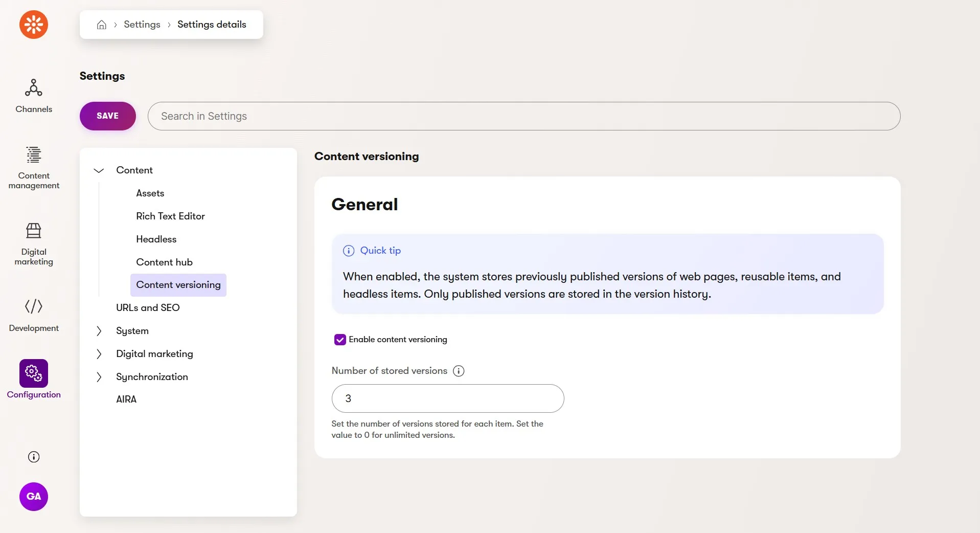The height and width of the screenshot is (533, 980).
Task: Show tooltip icon beside Number of stored versions
Action: pos(459,371)
